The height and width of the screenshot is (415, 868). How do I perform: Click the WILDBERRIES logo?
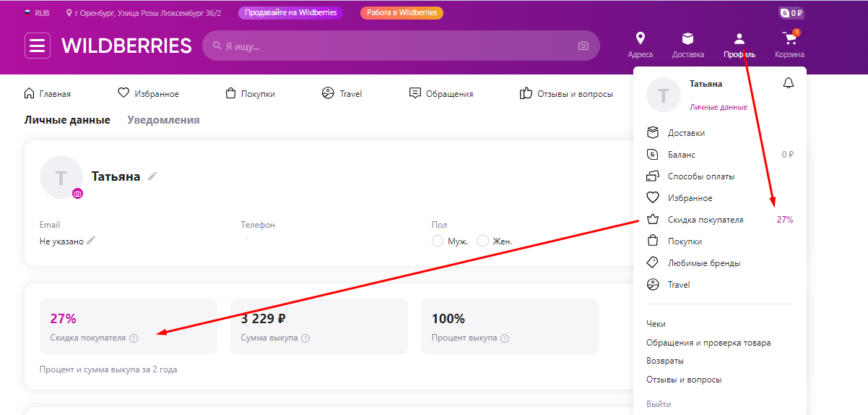pyautogui.click(x=127, y=46)
